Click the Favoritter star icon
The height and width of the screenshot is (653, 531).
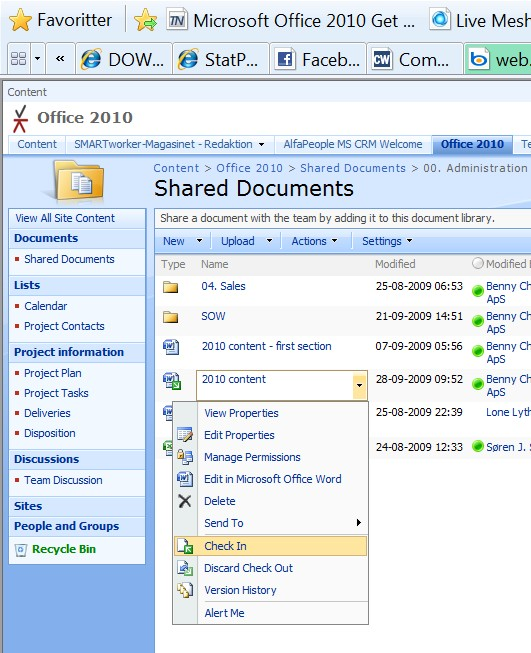tap(20, 20)
